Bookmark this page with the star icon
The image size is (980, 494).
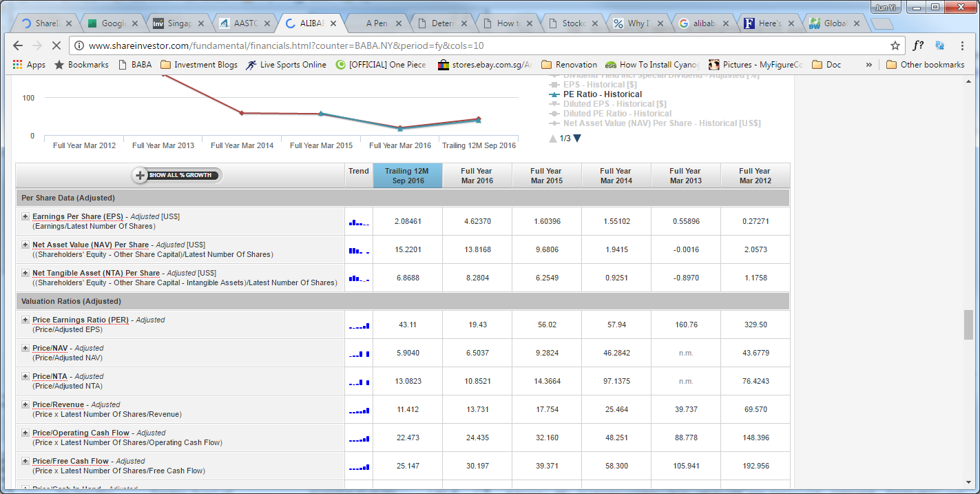point(895,45)
